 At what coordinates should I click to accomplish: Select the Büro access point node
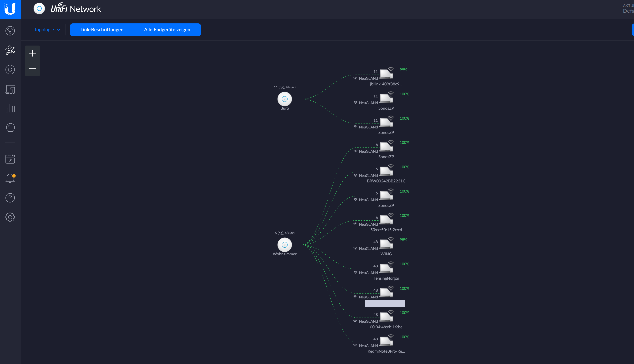284,99
